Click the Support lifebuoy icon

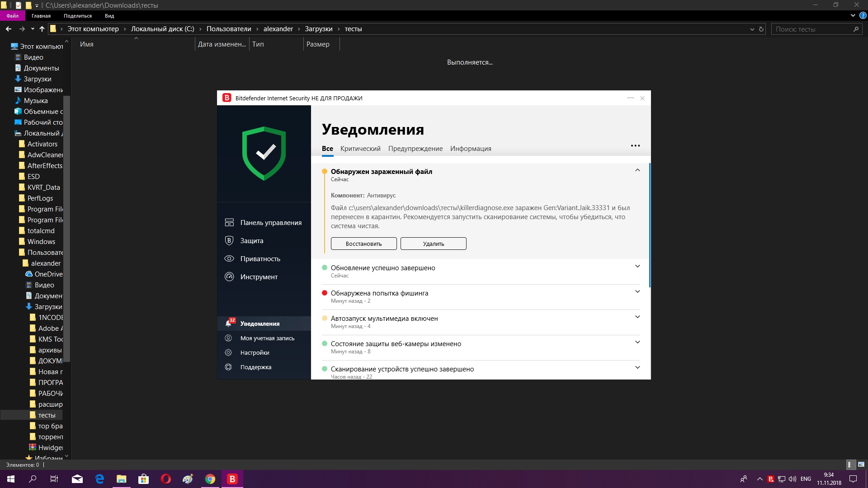coord(229,367)
